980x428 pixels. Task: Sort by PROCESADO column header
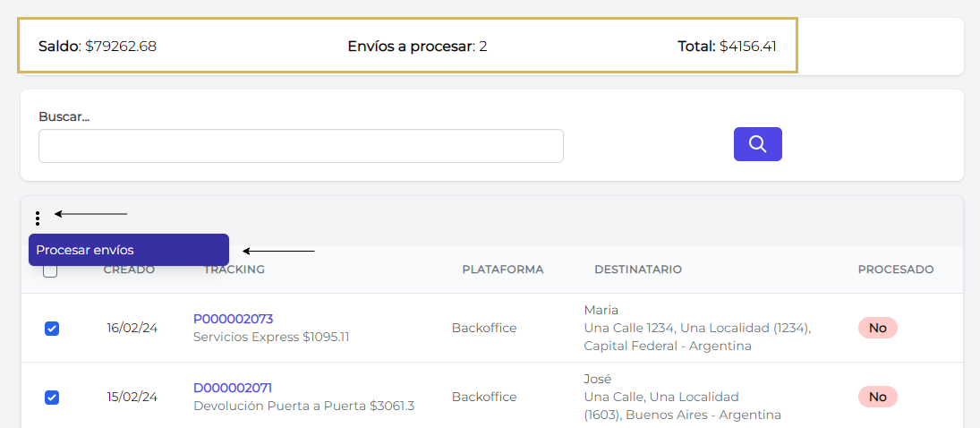895,270
